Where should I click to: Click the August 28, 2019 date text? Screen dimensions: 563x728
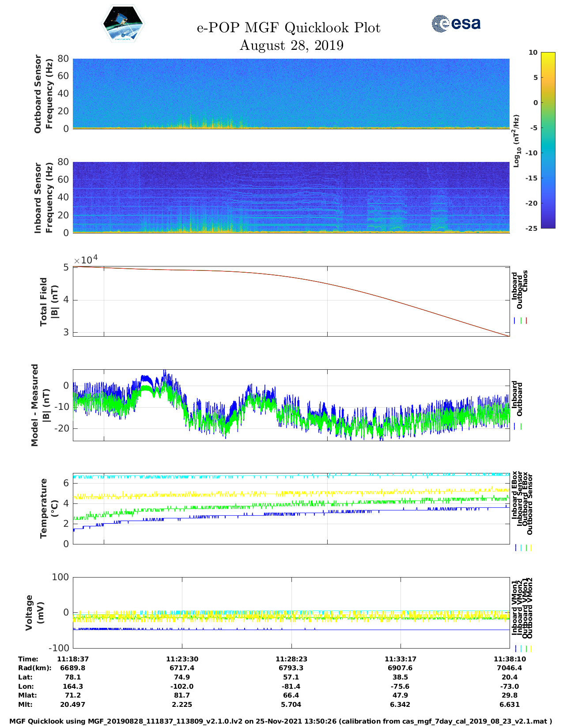(x=291, y=45)
